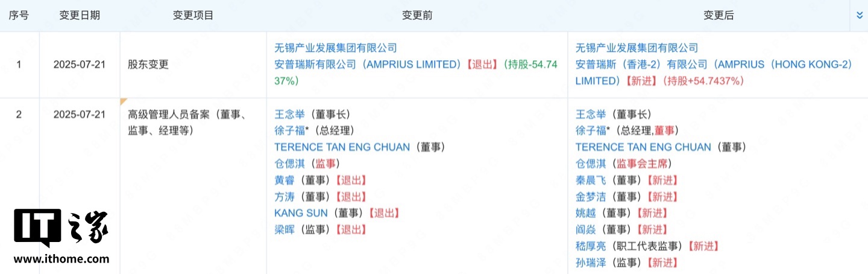This screenshot has height=274, width=868.
Task: Open KANG SUN profile link
Action: pos(301,212)
